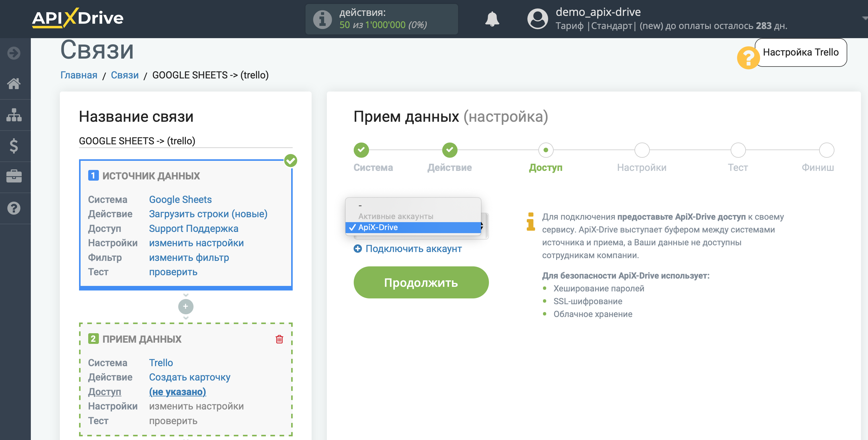Click the account select arrow
This screenshot has height=440, width=868.
click(x=483, y=226)
